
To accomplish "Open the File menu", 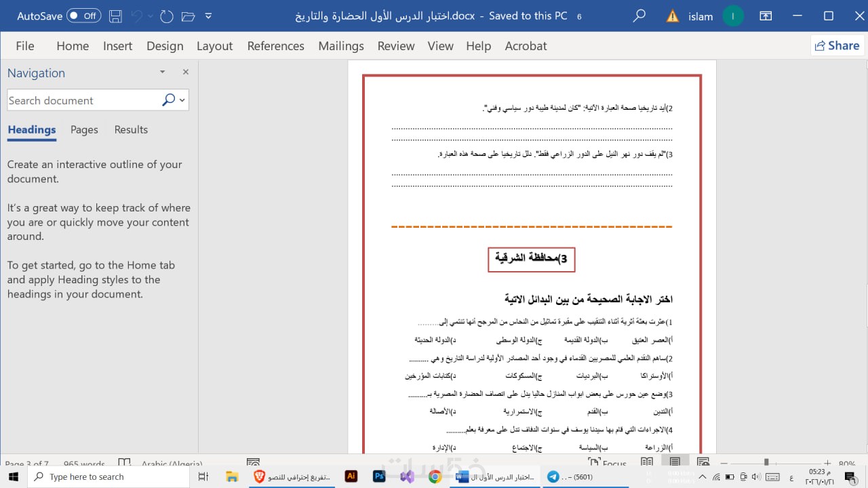I will click(x=24, y=46).
